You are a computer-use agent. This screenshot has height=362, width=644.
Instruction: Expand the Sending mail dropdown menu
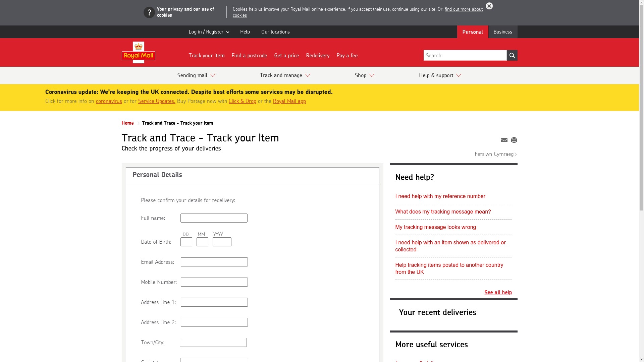coord(196,75)
